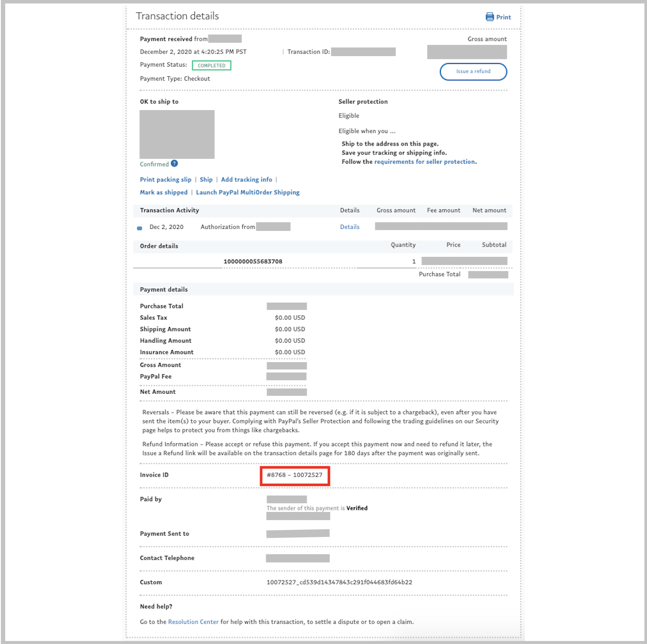Click the Invoice ID value #8768 - 10072527
This screenshot has width=647, height=644.
[295, 475]
